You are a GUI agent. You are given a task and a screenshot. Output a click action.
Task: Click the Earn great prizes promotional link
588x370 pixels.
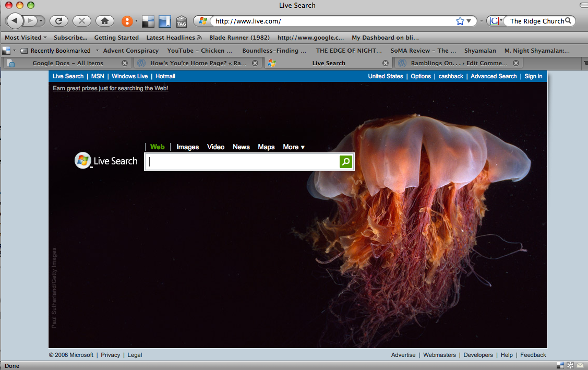coord(110,88)
